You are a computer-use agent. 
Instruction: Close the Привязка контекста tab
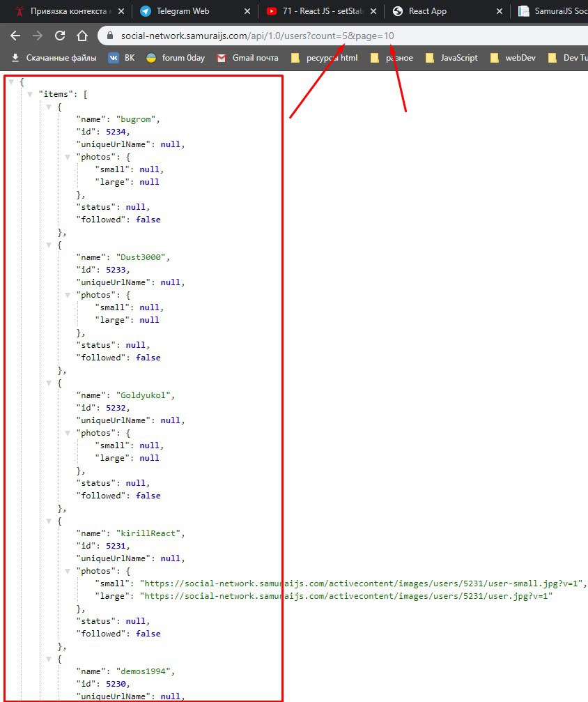pyautogui.click(x=121, y=11)
